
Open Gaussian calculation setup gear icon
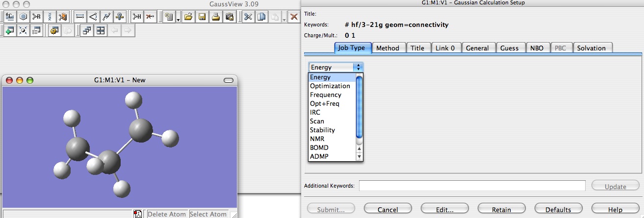[54, 30]
